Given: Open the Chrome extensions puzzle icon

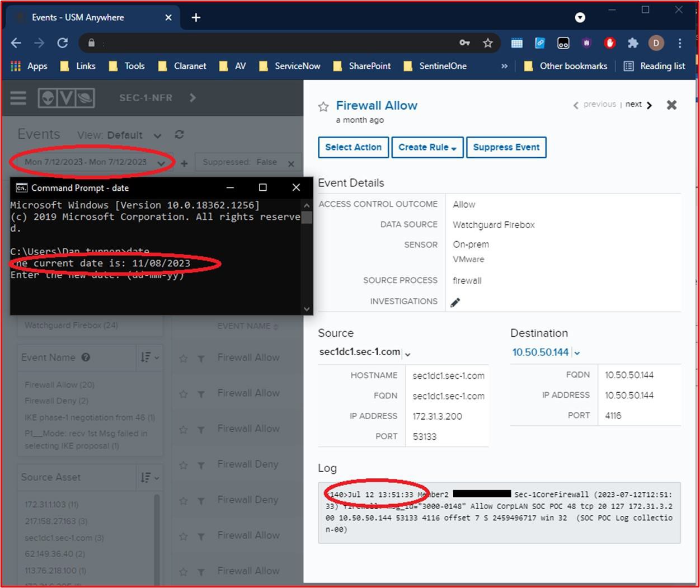Looking at the screenshot, I should point(633,43).
